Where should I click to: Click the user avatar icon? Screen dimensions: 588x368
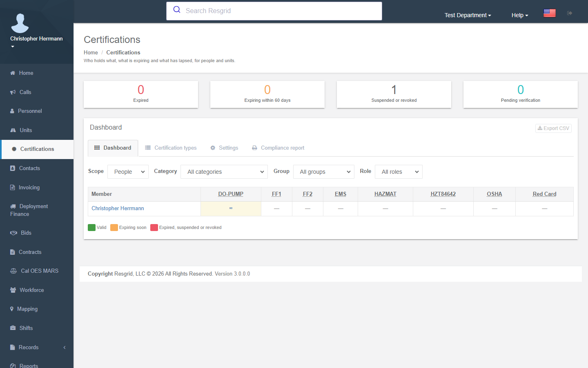point(20,23)
